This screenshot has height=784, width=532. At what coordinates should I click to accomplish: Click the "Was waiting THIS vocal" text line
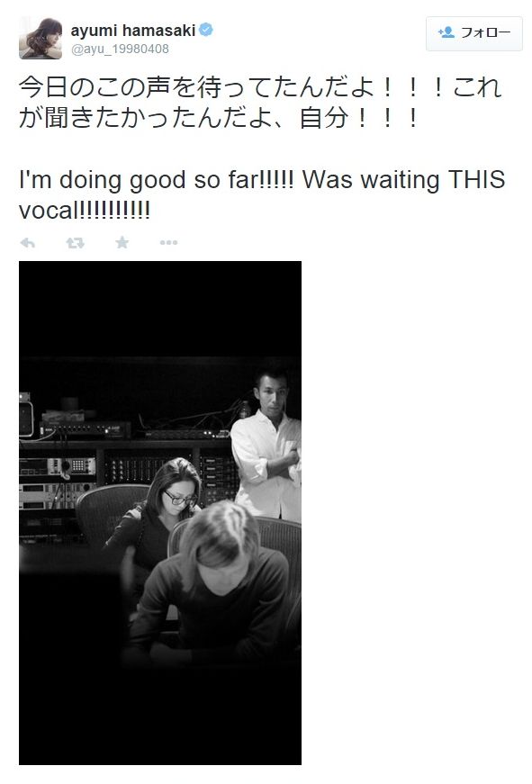tap(262, 195)
